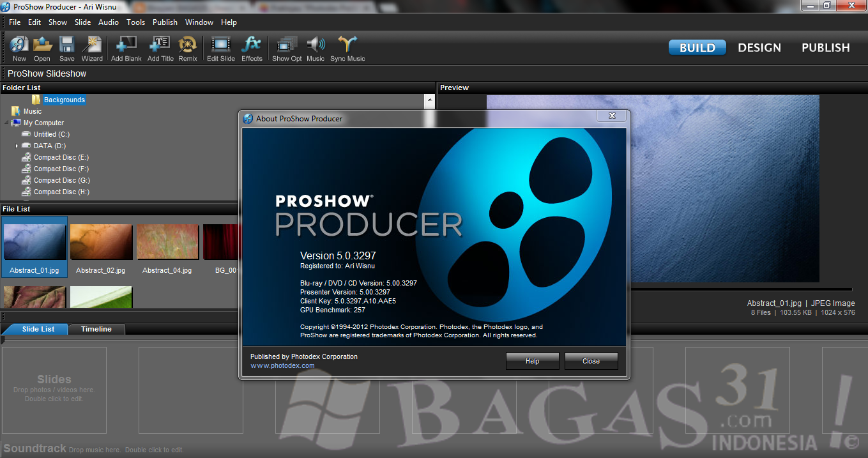Select Compact Disc (H:) drive
The width and height of the screenshot is (868, 458).
62,192
